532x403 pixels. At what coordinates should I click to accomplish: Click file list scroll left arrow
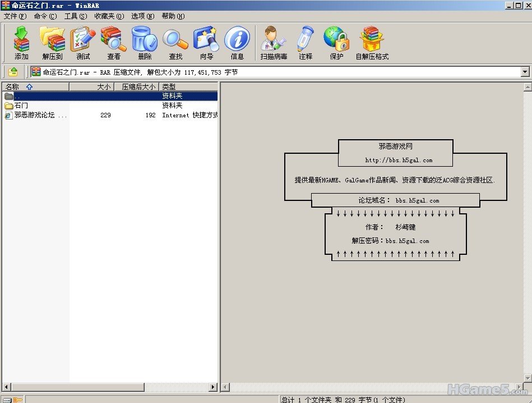(6, 387)
